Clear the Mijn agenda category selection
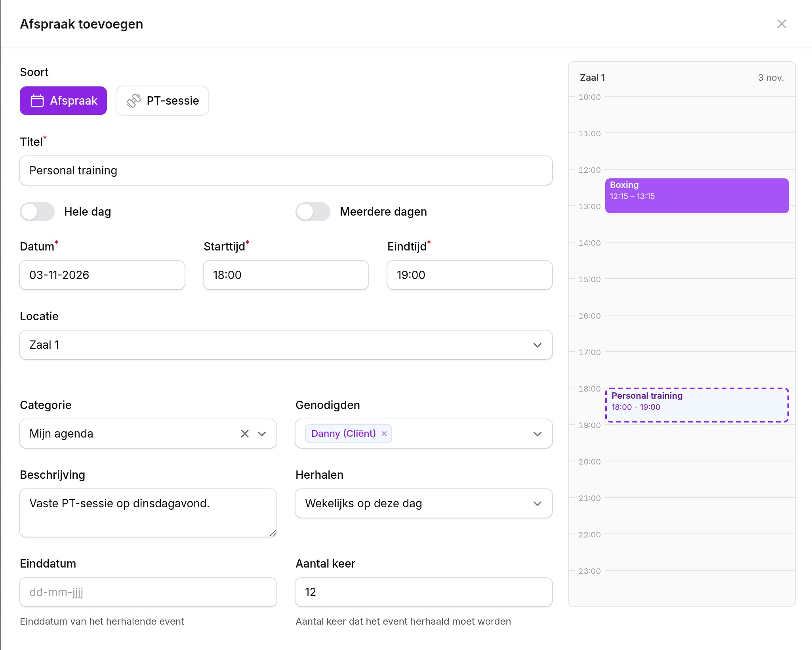Screen dimensions: 812x650 [x=245, y=434]
